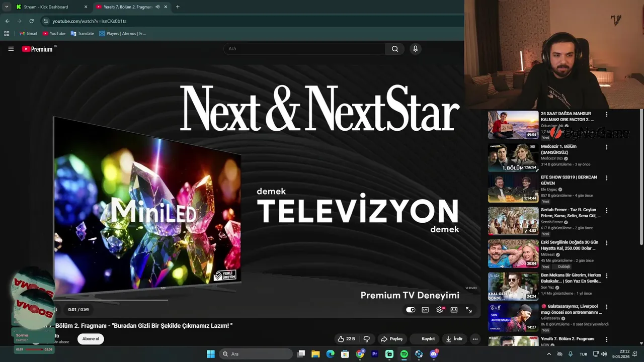The image size is (644, 362).
Task: Open the Chrome apps grid bookmark
Action: pos(7,33)
